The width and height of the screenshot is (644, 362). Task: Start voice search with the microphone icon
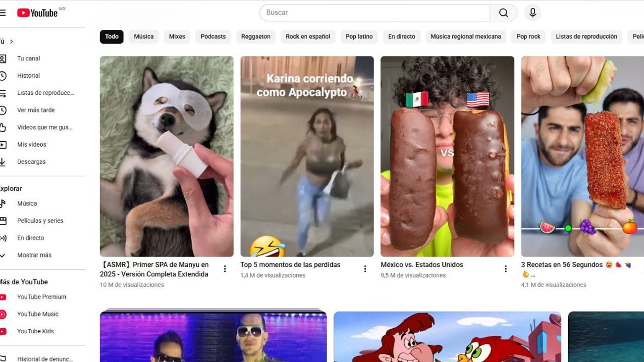point(533,13)
